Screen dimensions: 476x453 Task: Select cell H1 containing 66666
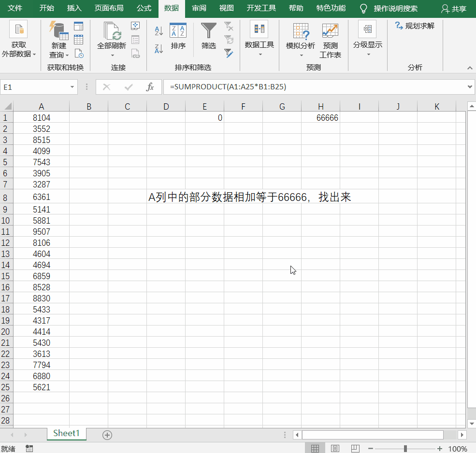tap(320, 117)
